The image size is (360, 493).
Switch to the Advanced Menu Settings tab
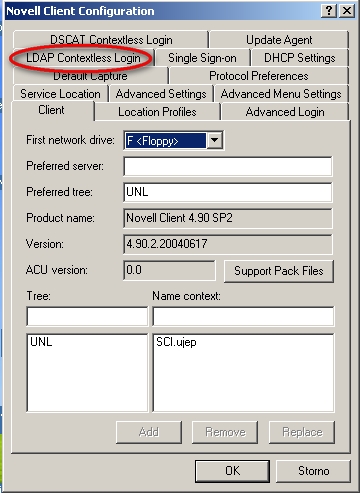281,94
